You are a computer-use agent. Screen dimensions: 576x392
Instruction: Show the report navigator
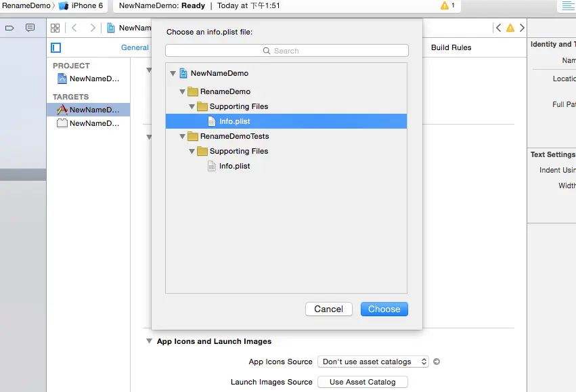30,28
